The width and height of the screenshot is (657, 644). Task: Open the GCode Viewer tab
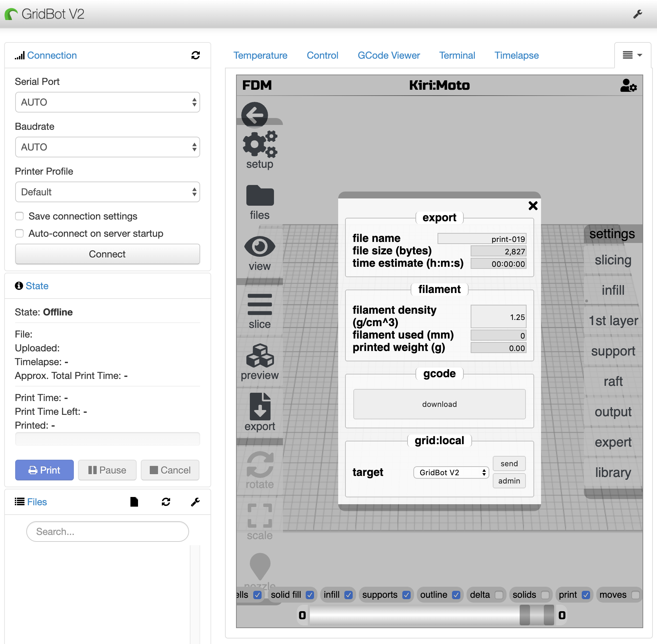click(x=389, y=55)
